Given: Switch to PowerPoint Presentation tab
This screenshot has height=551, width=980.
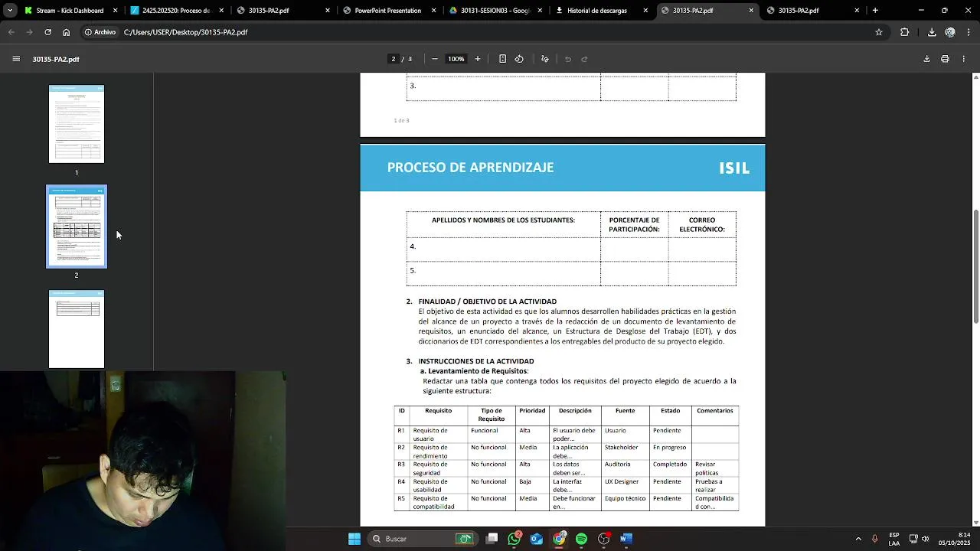Looking at the screenshot, I should [x=388, y=11].
